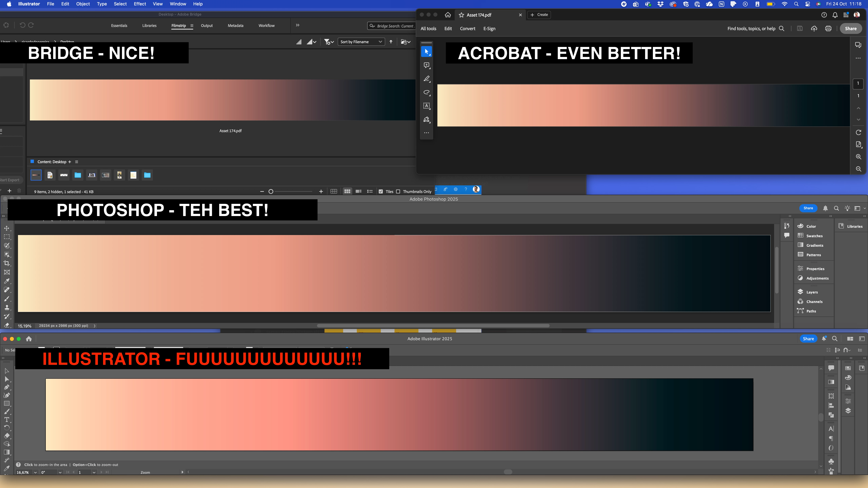
Task: Switch to the Metadata workspace tab
Action: pos(235,26)
